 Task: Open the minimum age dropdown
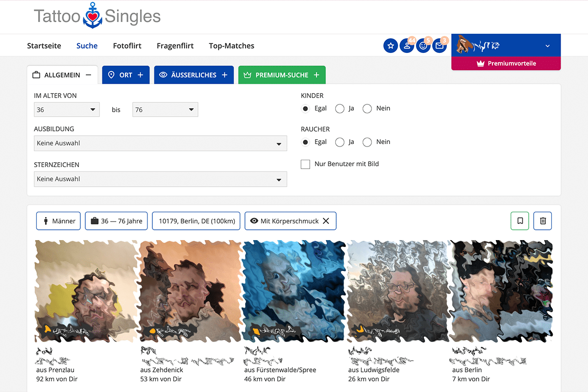(67, 110)
